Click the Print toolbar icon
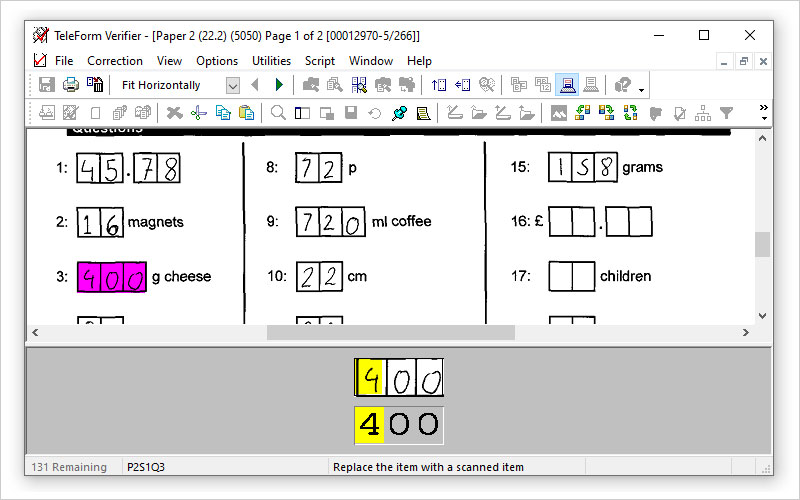This screenshot has width=800, height=500. (x=71, y=85)
